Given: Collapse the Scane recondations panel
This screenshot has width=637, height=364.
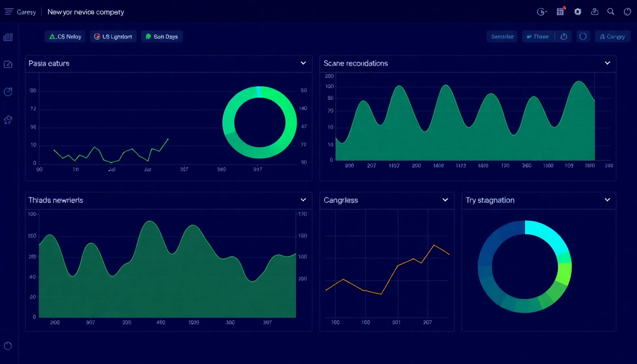Looking at the screenshot, I should pyautogui.click(x=607, y=62).
